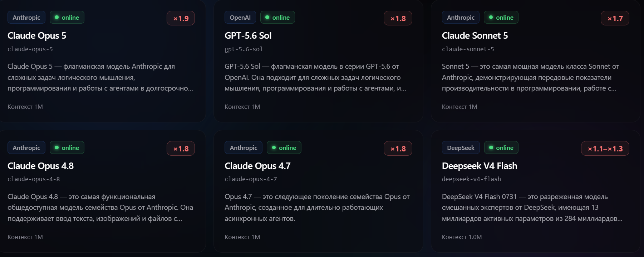Click the DeepSeek provider tag
Screen dimensions: 644x257
(461, 147)
